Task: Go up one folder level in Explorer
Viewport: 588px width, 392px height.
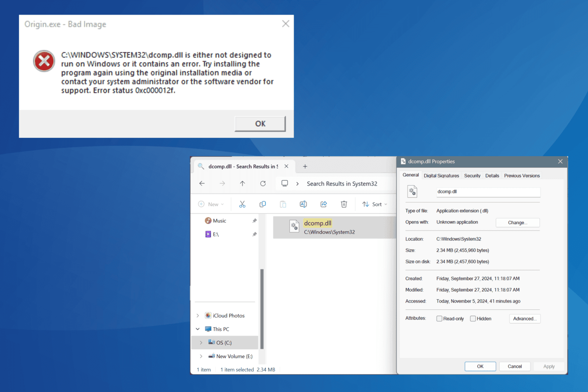Action: click(242, 183)
